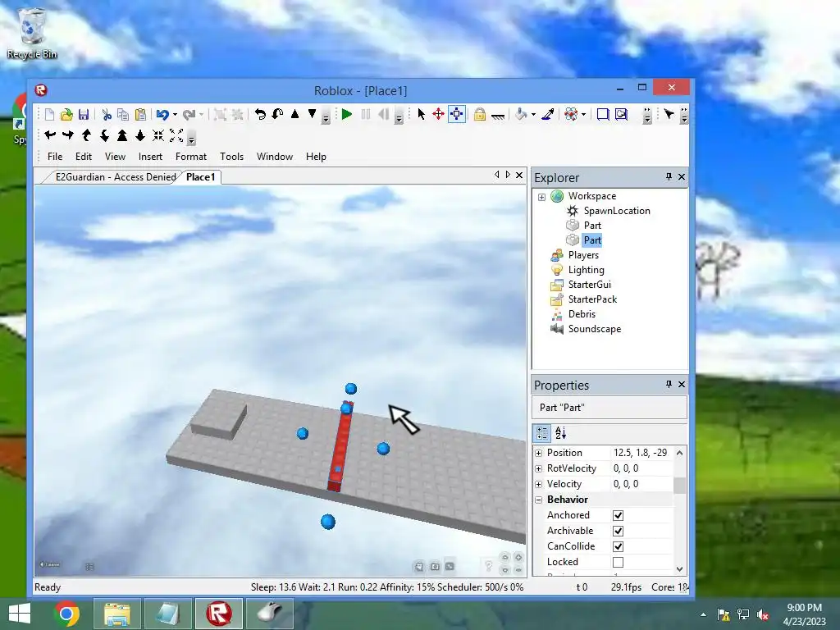The image size is (840, 630).
Task: Switch to the Place1 tab
Action: coord(200,177)
